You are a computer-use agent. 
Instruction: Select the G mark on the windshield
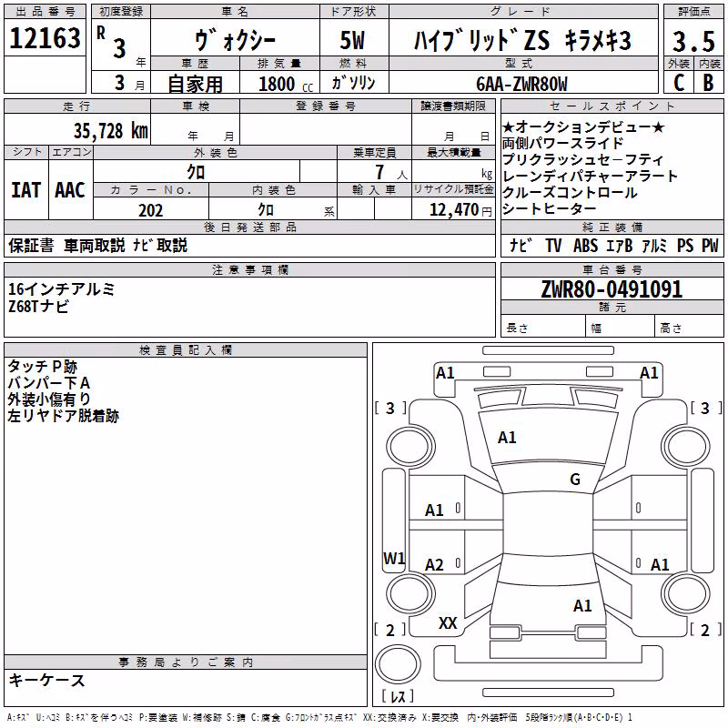click(x=575, y=480)
